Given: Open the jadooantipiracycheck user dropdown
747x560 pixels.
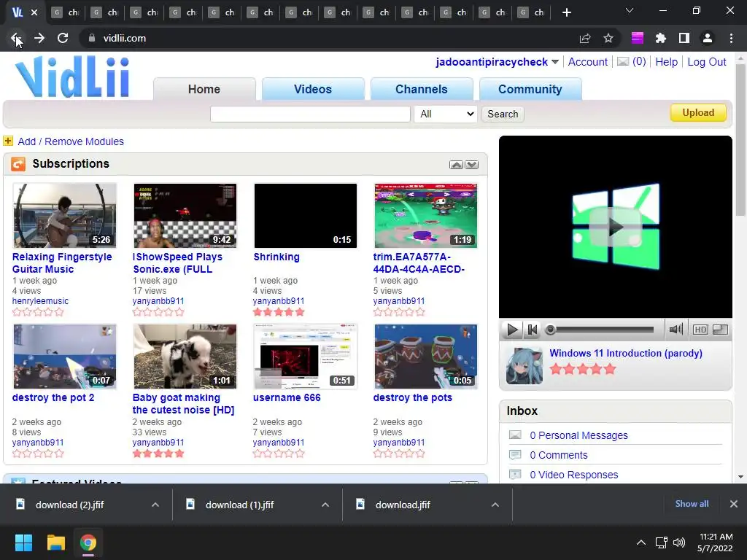Looking at the screenshot, I should 555,62.
